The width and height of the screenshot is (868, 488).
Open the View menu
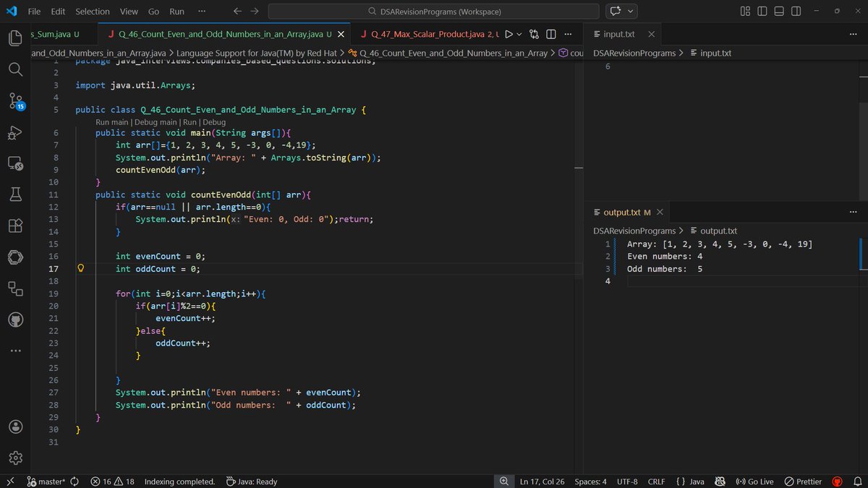129,12
